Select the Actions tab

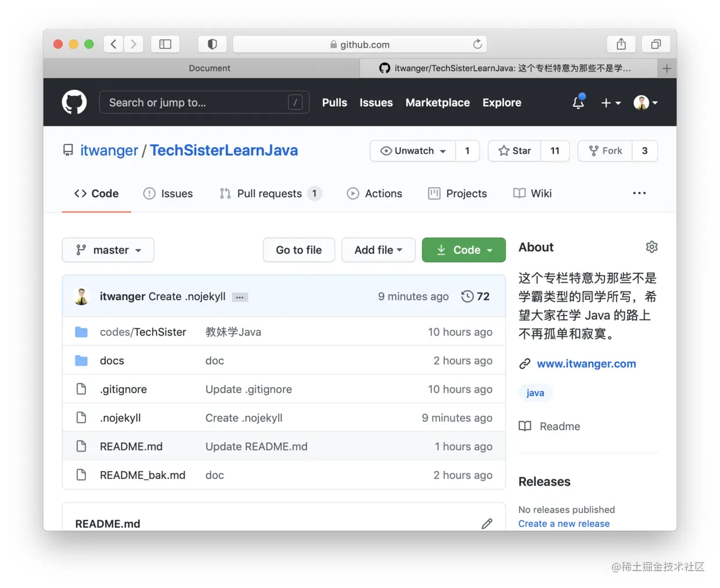(x=375, y=194)
